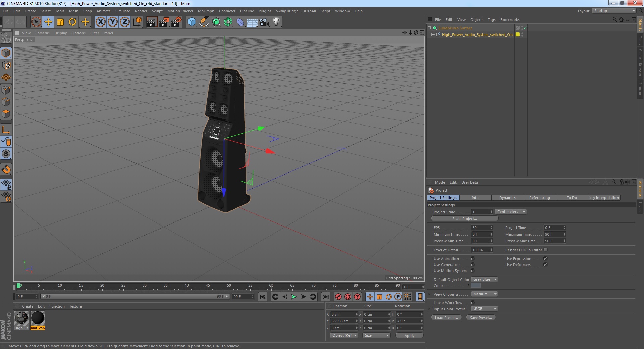Switch to Polygons mode

click(6, 114)
